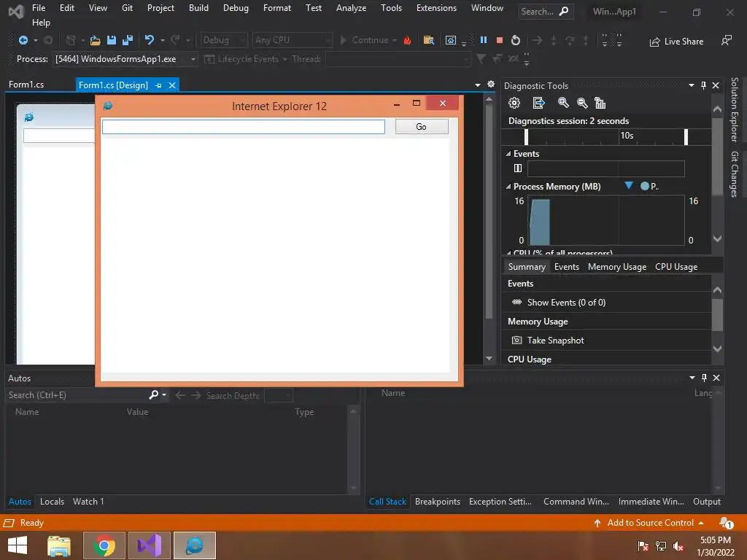Open the Format menu
Screen dimensions: 747x560
(276, 8)
